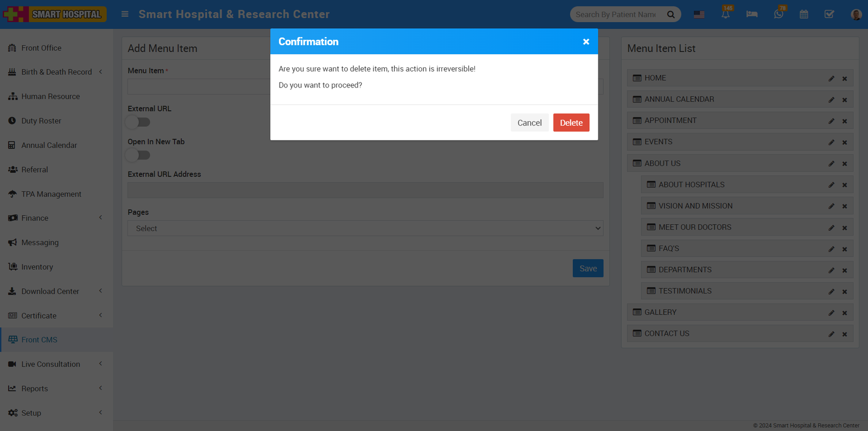The width and height of the screenshot is (868, 431).
Task: Click the delete icon for CONTACT US
Action: tap(845, 334)
